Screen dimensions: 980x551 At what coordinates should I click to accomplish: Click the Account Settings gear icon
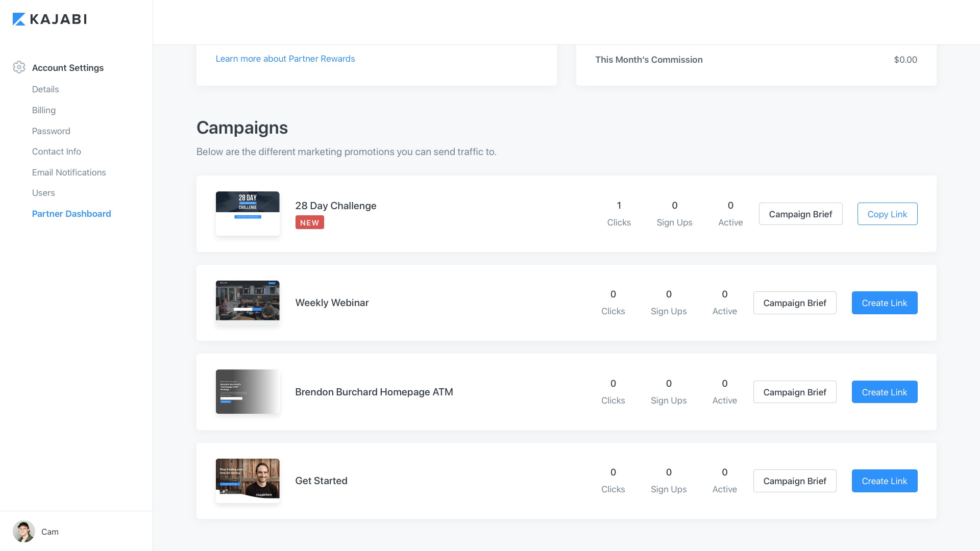(19, 67)
